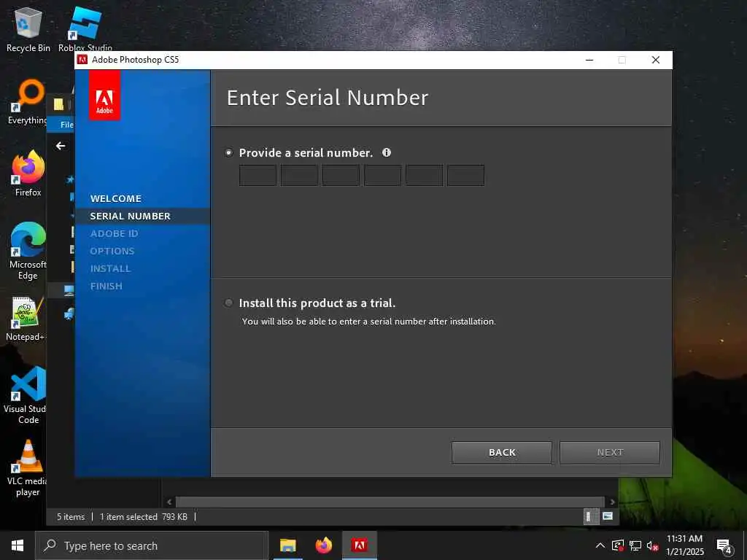Image resolution: width=747 pixels, height=560 pixels.
Task: Click the NEXT button
Action: [x=610, y=452]
